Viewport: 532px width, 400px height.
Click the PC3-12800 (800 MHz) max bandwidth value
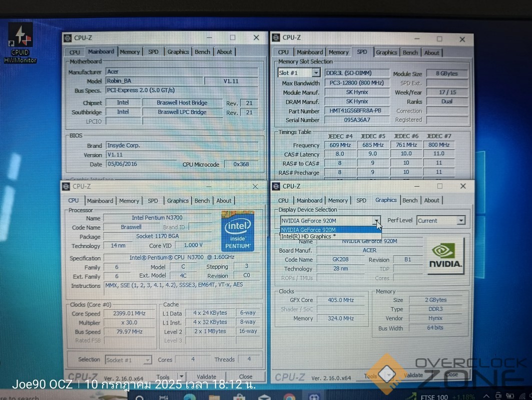[357, 82]
